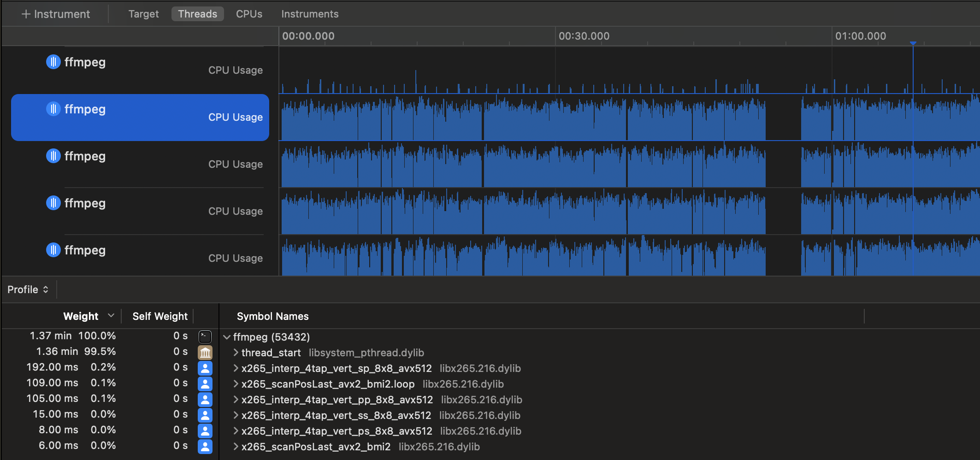This screenshot has width=980, height=460.
Task: Click the 00:00.000 mark on the ruler
Action: 308,36
